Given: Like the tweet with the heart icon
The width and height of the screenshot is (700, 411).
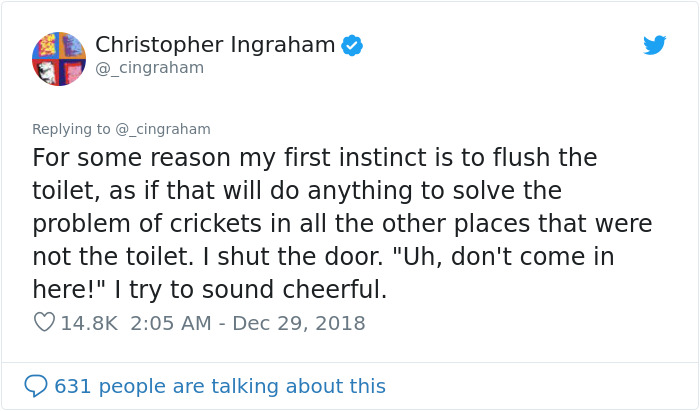Looking at the screenshot, I should 44,323.
